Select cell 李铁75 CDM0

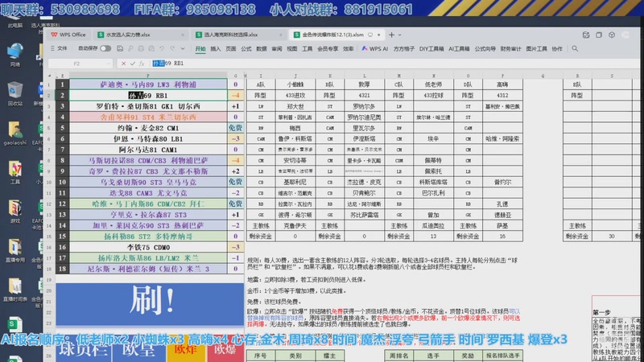click(x=148, y=247)
